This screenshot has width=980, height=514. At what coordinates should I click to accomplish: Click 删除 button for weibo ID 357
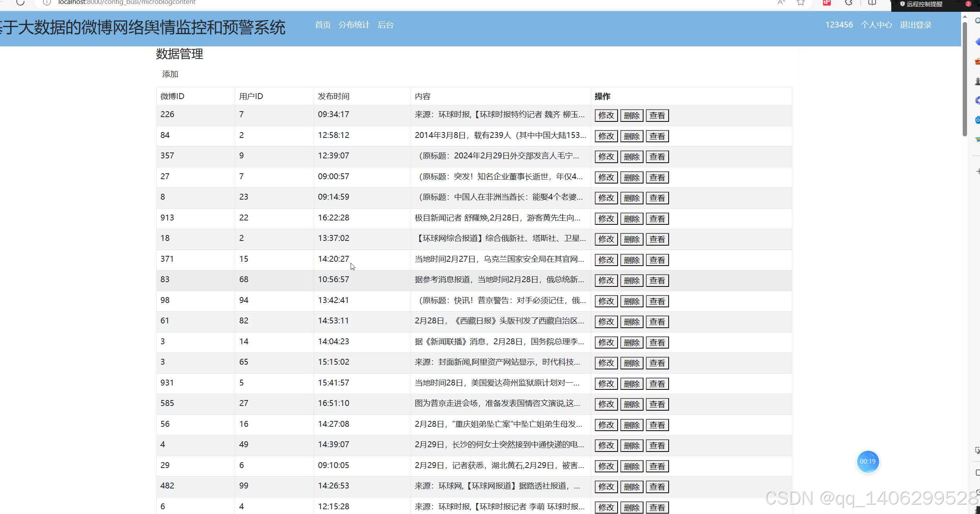point(631,157)
